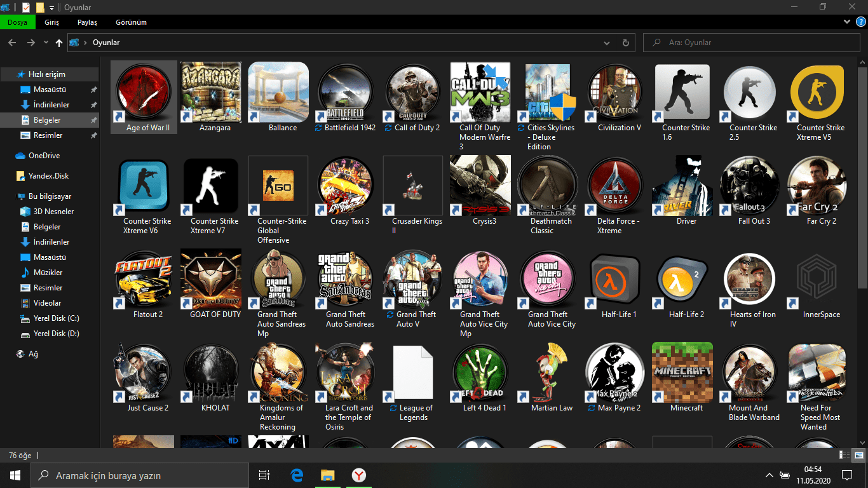The width and height of the screenshot is (868, 488).
Task: Select Cities Skylines Deluxe Edition shortcut
Action: point(548,92)
